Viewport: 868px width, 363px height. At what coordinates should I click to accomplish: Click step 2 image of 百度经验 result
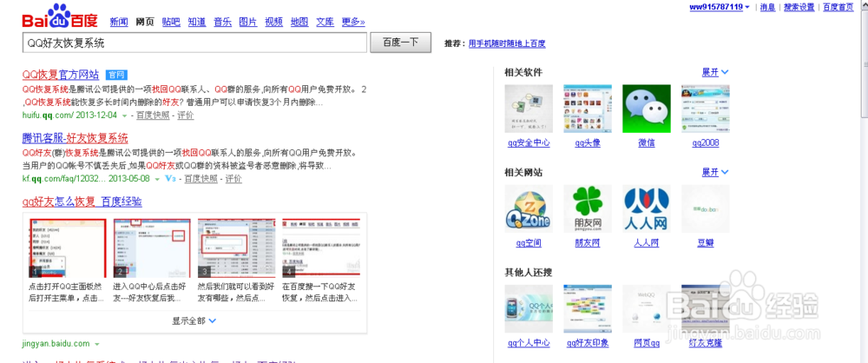(152, 247)
